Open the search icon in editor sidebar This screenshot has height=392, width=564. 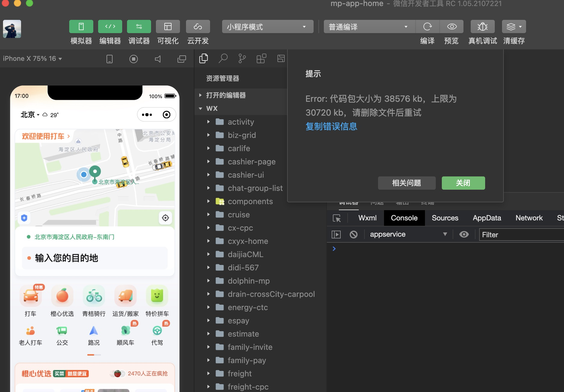223,58
